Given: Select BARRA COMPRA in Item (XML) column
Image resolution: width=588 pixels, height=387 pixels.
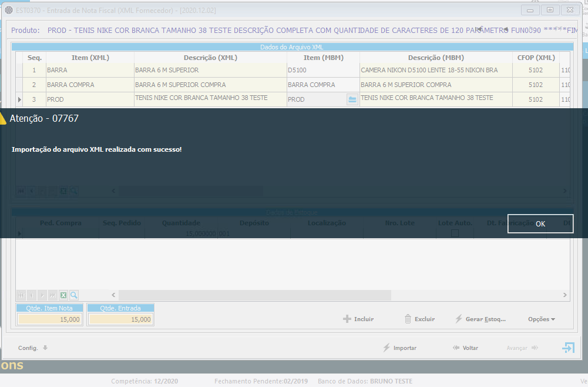Looking at the screenshot, I should pos(90,85).
